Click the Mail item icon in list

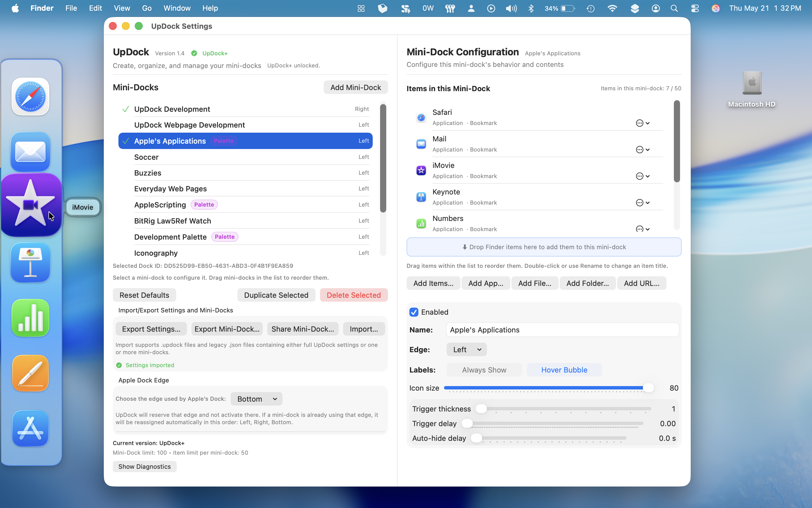421,144
